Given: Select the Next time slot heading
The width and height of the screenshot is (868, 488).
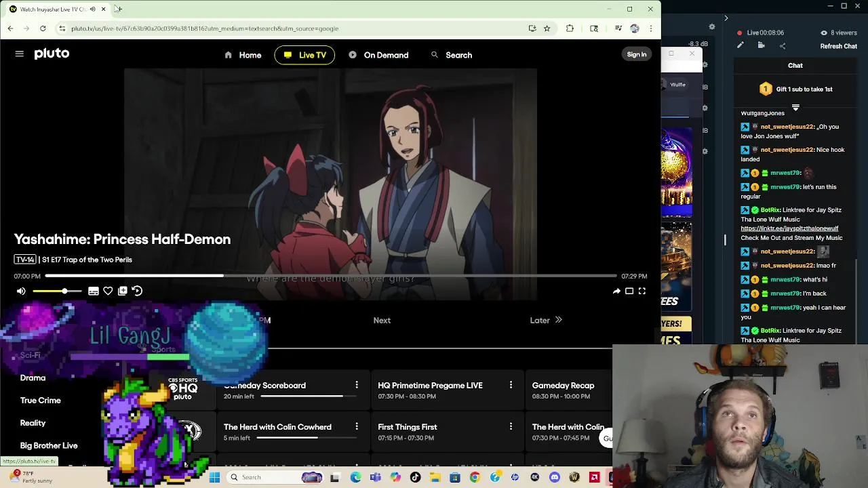Looking at the screenshot, I should pyautogui.click(x=382, y=320).
